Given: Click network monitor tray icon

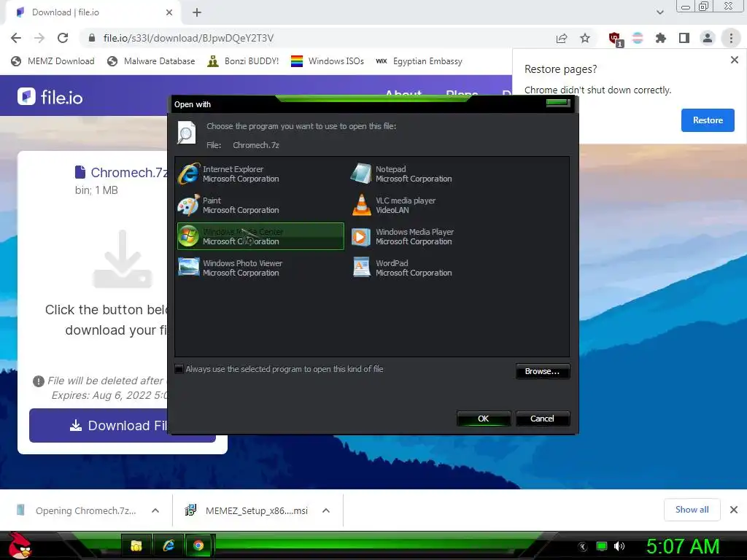Looking at the screenshot, I should [x=602, y=546].
